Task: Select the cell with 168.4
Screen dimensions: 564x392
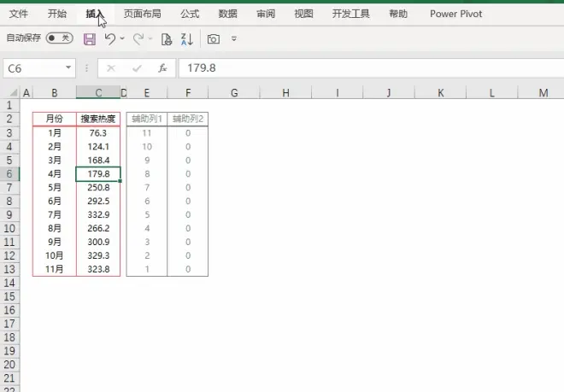Action: coord(98,161)
